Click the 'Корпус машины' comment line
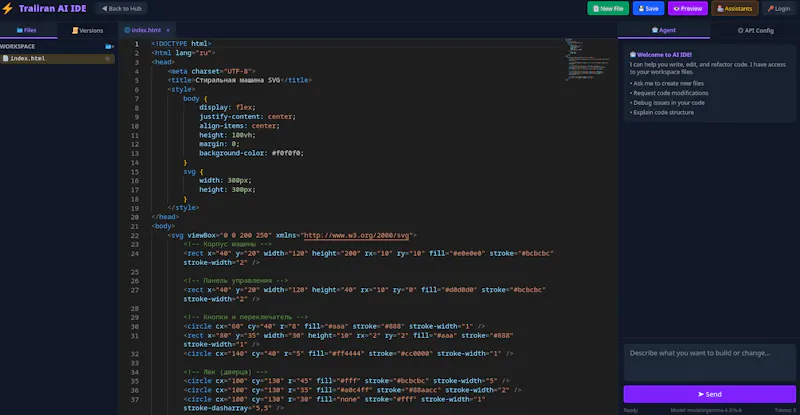Viewport: 800px width, 415px height. pyautogui.click(x=228, y=245)
